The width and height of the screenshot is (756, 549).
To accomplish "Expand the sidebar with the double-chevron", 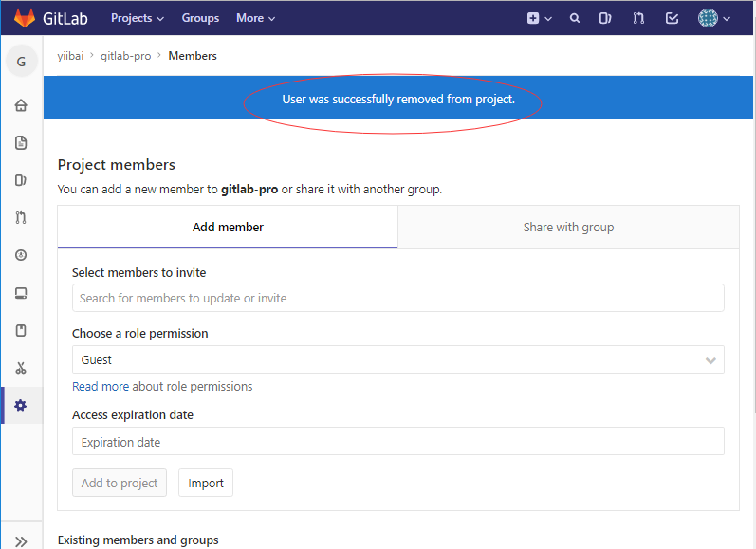I will (x=21, y=541).
